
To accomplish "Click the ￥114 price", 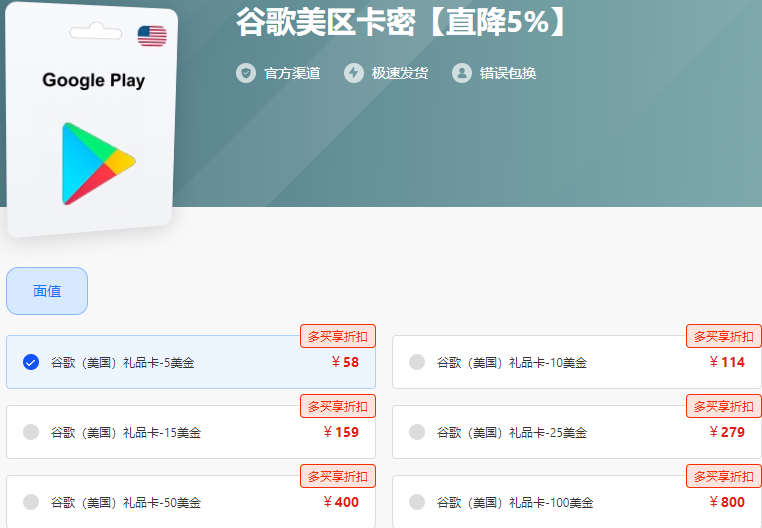I will pyautogui.click(x=727, y=362).
